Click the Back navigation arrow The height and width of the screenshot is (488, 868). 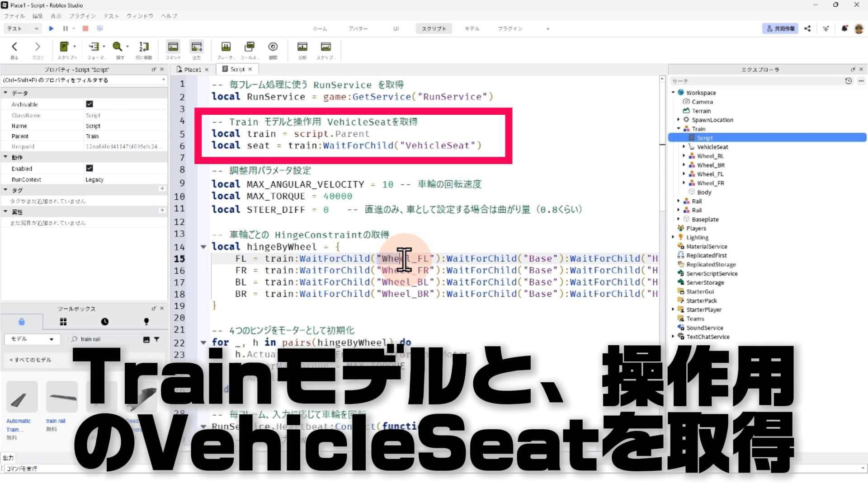point(14,47)
